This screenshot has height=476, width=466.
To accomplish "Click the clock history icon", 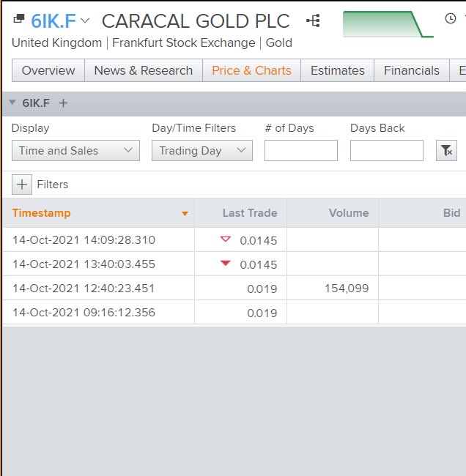I will click(x=451, y=18).
